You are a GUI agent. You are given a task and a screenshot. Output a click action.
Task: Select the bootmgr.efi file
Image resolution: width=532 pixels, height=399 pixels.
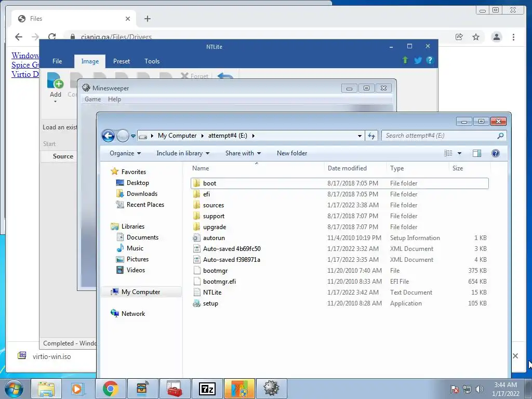(x=339, y=281)
